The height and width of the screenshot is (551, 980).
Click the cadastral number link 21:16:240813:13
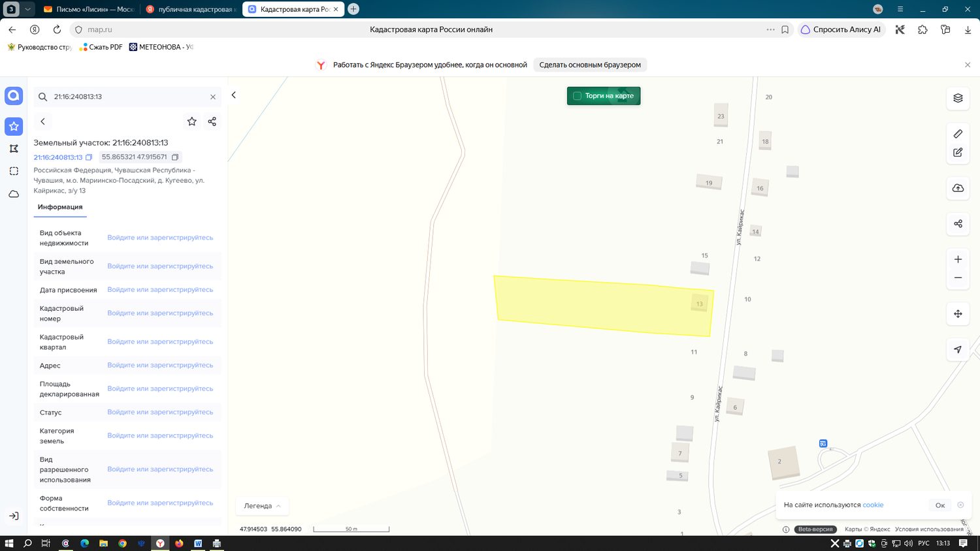58,157
